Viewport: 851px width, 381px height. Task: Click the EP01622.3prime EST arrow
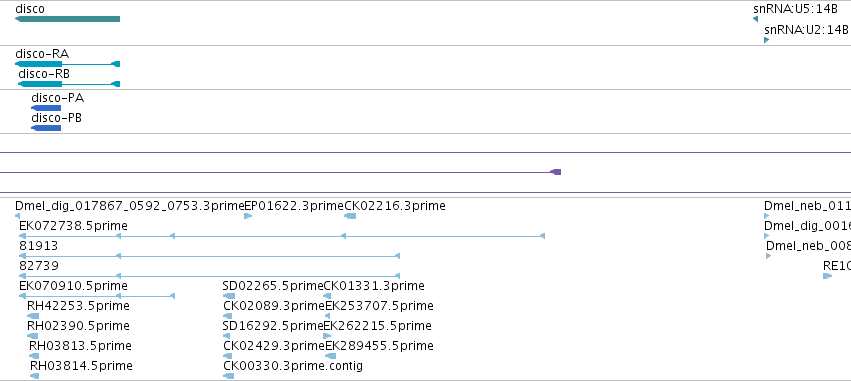[x=248, y=216]
